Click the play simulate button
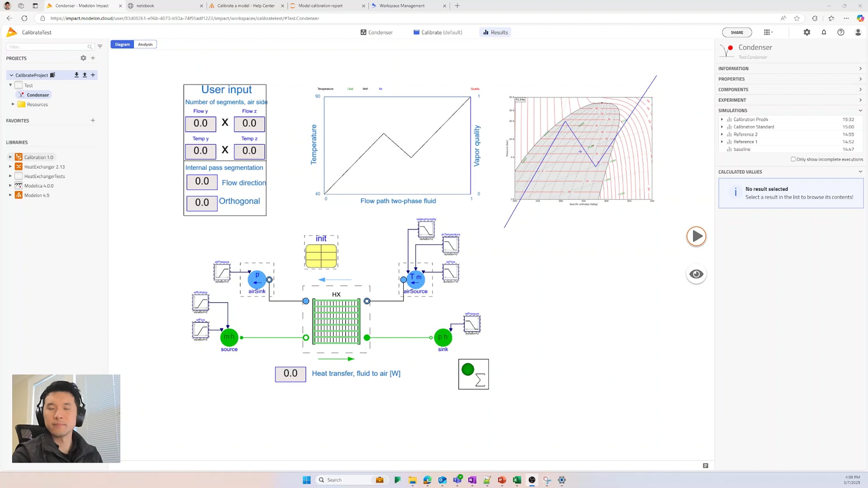This screenshot has width=868, height=488. click(x=696, y=236)
